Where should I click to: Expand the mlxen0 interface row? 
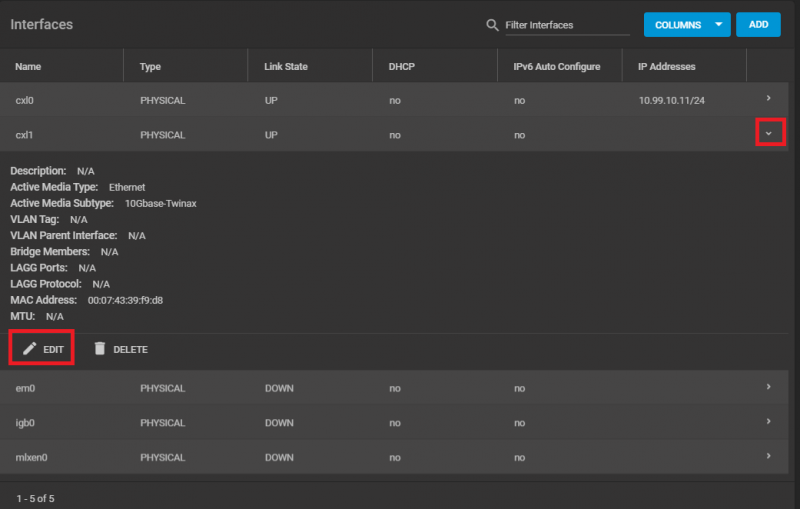pyautogui.click(x=768, y=456)
